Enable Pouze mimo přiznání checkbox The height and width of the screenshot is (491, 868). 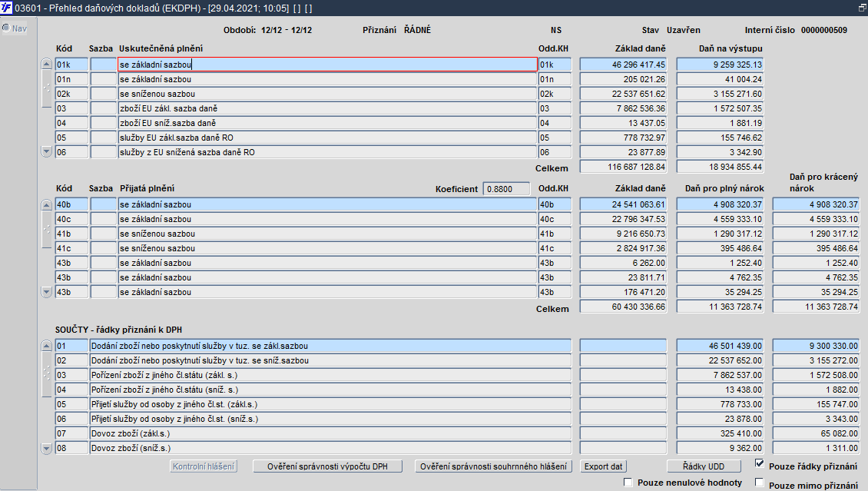(760, 482)
